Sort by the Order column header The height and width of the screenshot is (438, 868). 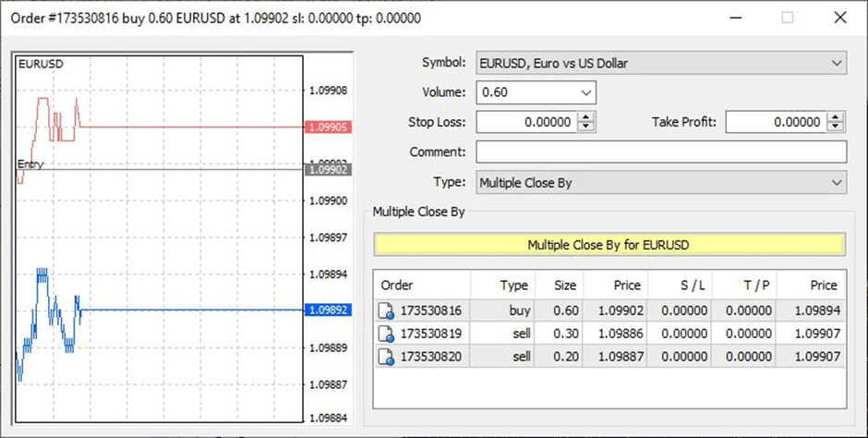click(422, 286)
